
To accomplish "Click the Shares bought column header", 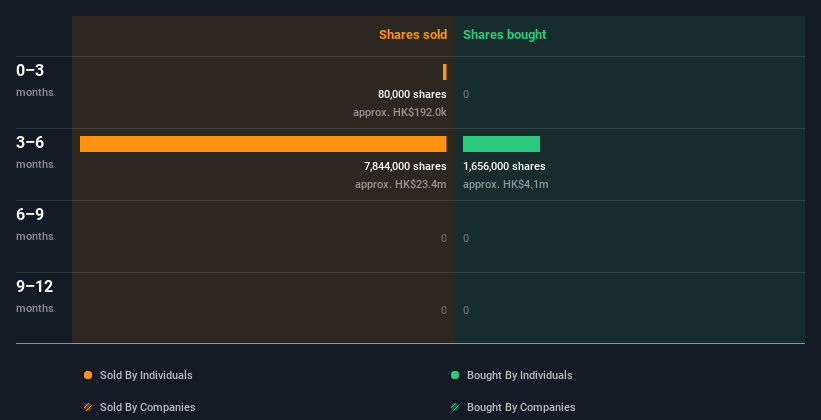I will [504, 35].
